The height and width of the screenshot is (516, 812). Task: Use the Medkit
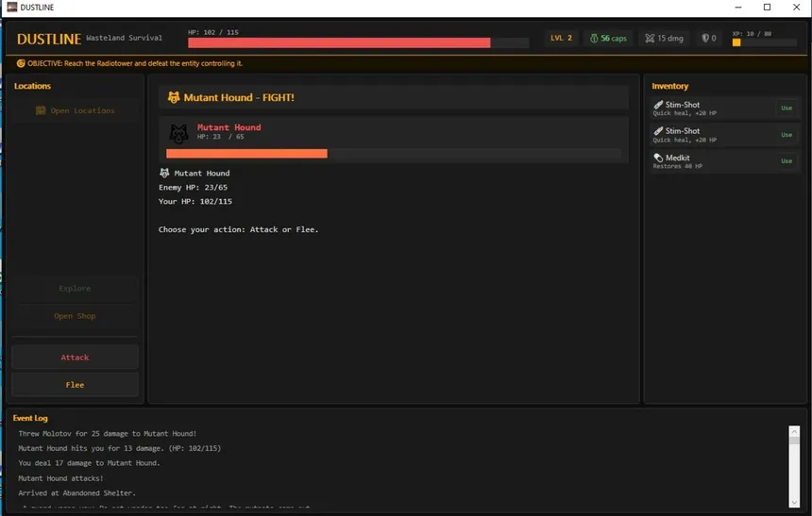pyautogui.click(x=786, y=161)
